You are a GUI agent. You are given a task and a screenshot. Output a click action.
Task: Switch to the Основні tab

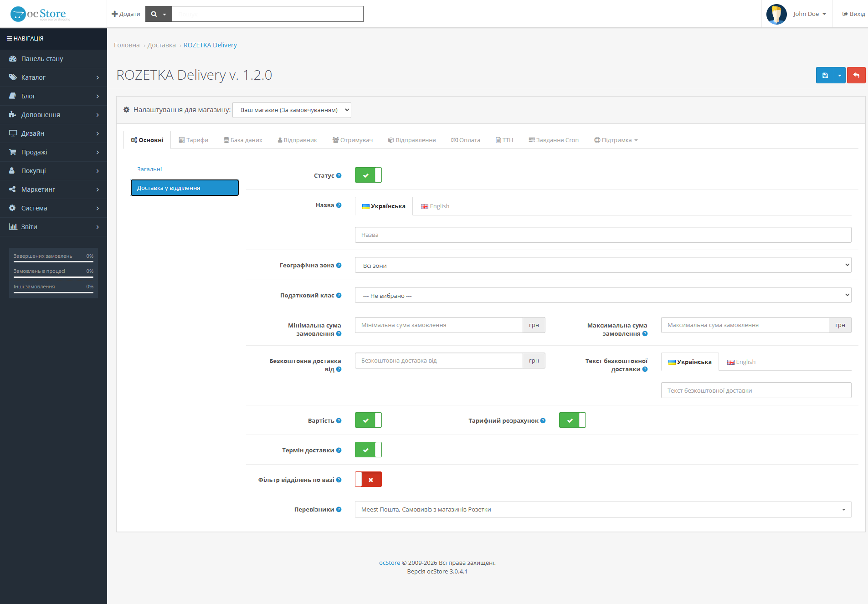147,140
